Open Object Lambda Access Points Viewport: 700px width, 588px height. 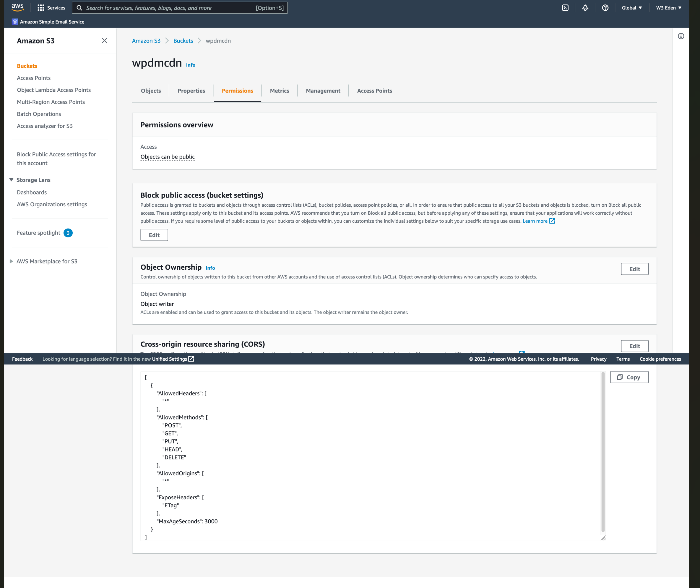click(54, 90)
